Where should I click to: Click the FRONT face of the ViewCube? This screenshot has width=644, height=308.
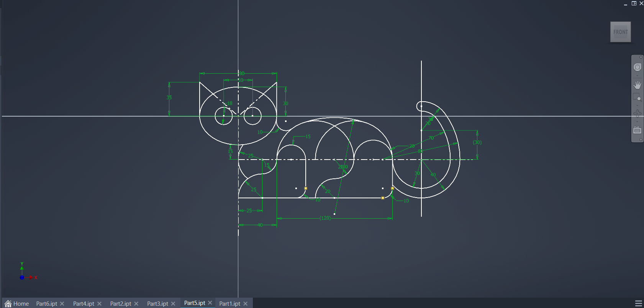pyautogui.click(x=620, y=32)
